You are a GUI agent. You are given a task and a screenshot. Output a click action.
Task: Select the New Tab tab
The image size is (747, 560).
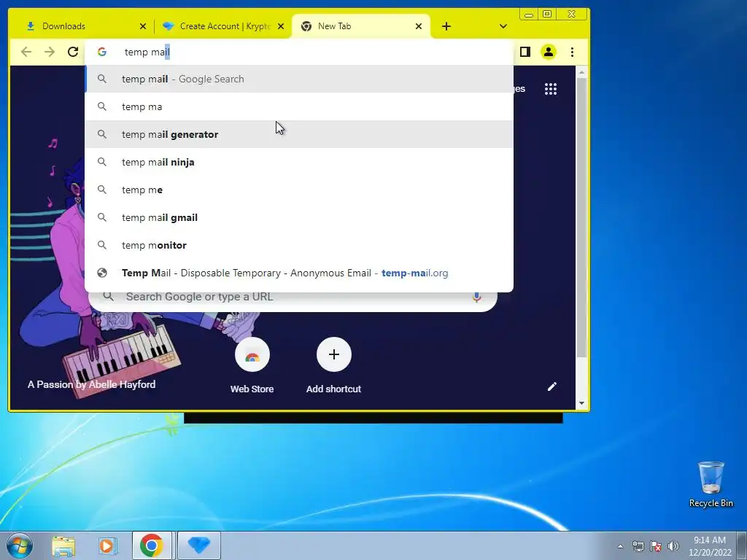(x=360, y=26)
